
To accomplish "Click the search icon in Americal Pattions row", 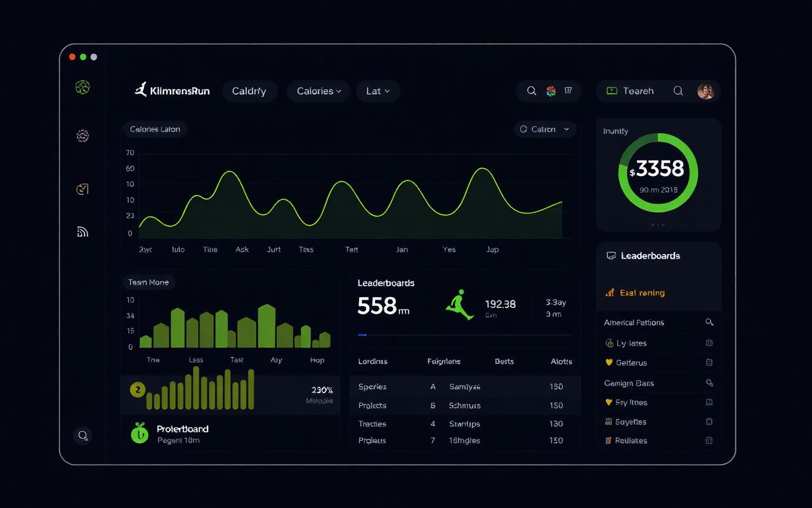I will click(x=709, y=323).
